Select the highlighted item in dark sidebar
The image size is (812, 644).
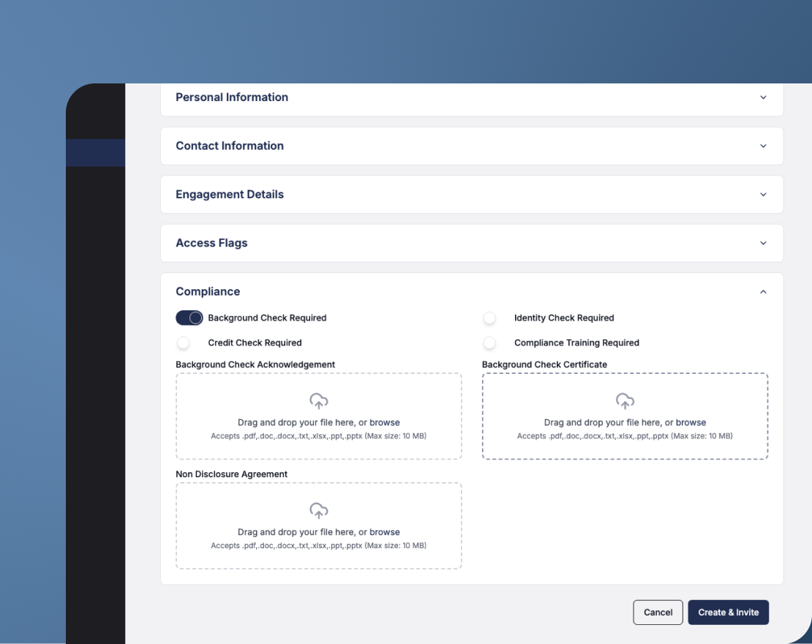coord(95,153)
